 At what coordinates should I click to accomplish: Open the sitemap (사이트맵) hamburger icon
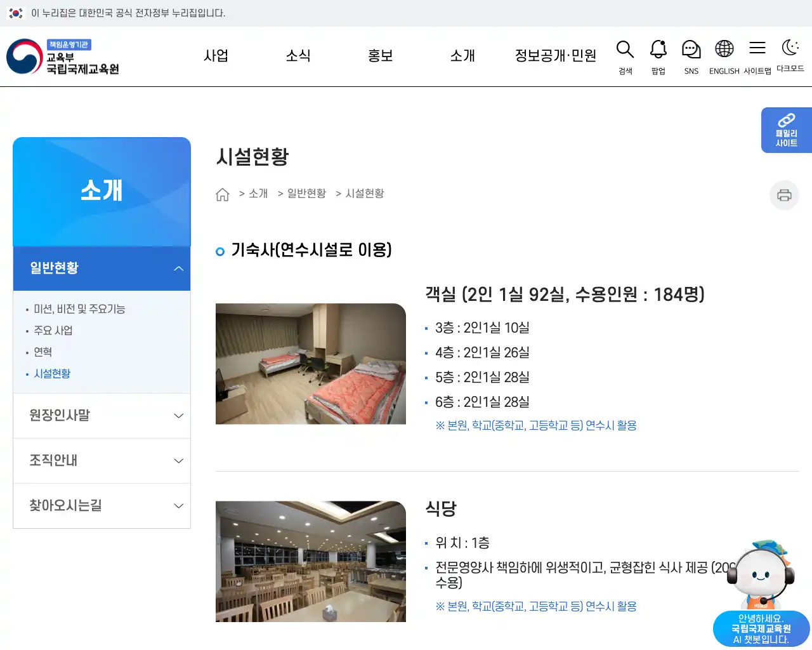click(x=757, y=57)
